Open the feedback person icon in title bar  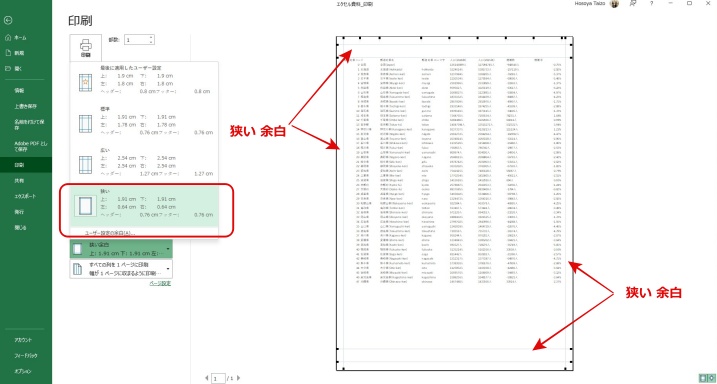(x=633, y=3)
